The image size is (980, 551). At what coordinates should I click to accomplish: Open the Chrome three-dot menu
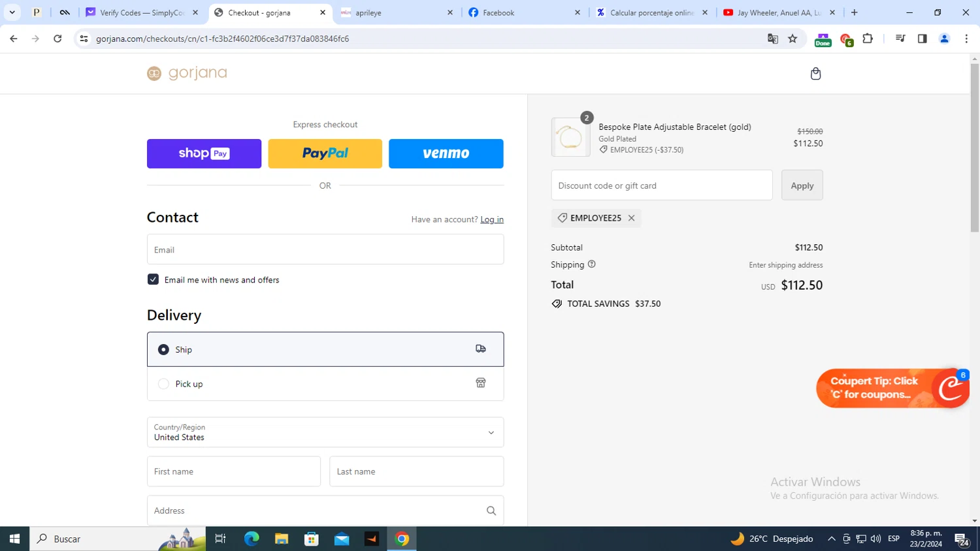(x=966, y=39)
